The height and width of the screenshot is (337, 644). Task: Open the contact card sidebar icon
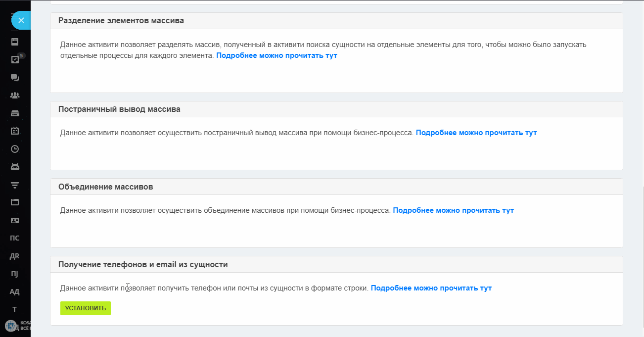pyautogui.click(x=15, y=220)
